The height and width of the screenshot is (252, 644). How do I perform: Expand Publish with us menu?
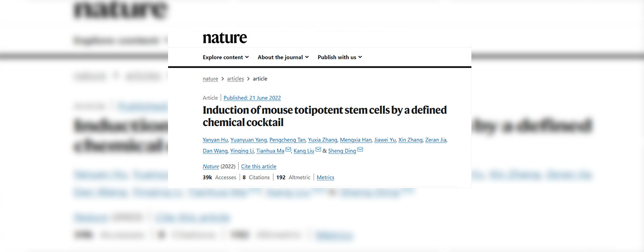point(340,57)
